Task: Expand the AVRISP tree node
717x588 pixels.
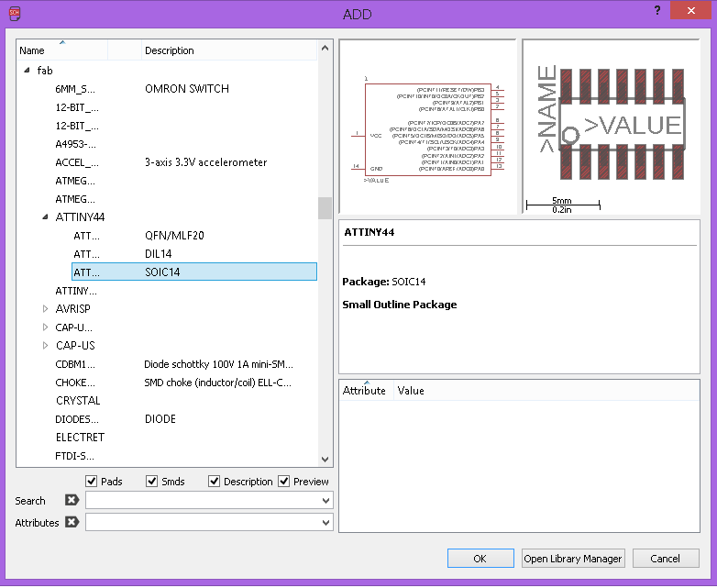Action: 45,309
